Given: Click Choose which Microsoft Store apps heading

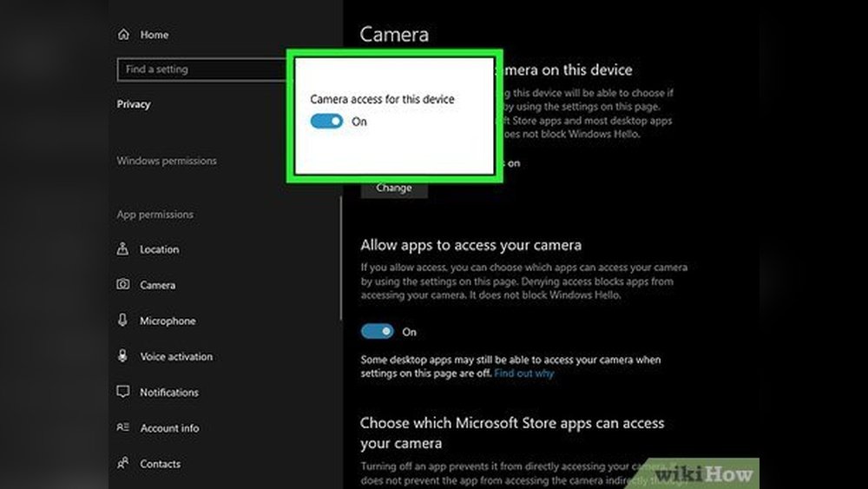Looking at the screenshot, I should 512,433.
